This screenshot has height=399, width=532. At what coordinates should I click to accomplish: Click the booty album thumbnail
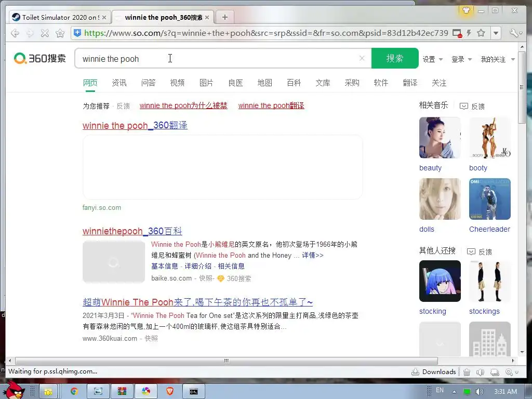(x=490, y=138)
